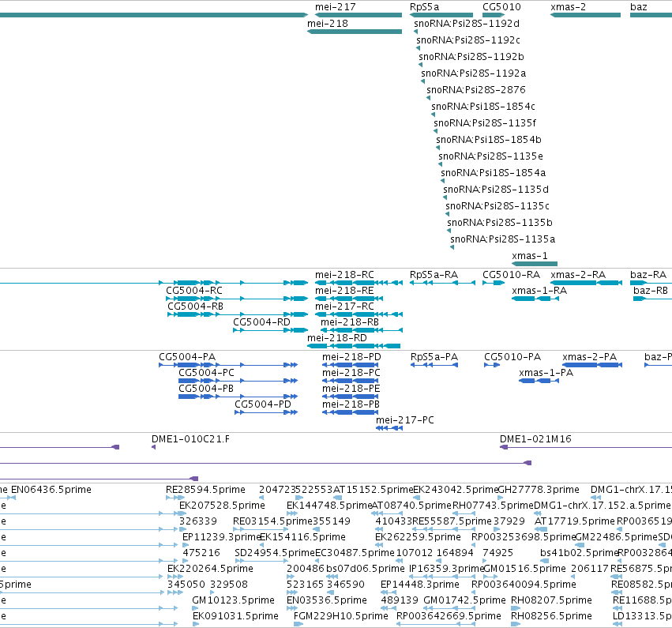Image resolution: width=672 pixels, height=628 pixels.
Task: Click transcript label CG5010-RA
Action: [511, 275]
